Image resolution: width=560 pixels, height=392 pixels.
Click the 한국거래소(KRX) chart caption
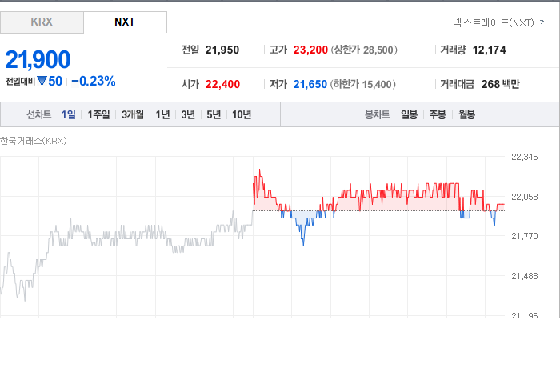point(34,141)
